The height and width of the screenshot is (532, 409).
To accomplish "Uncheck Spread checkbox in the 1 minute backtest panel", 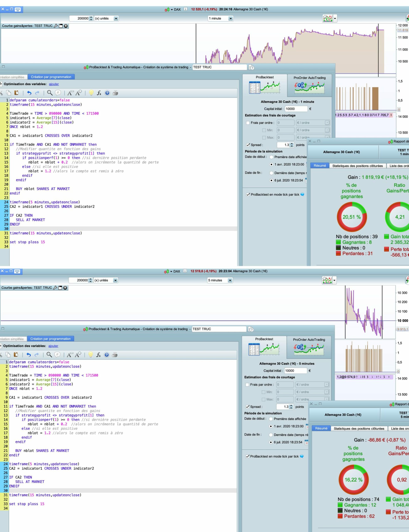I will click(248, 145).
